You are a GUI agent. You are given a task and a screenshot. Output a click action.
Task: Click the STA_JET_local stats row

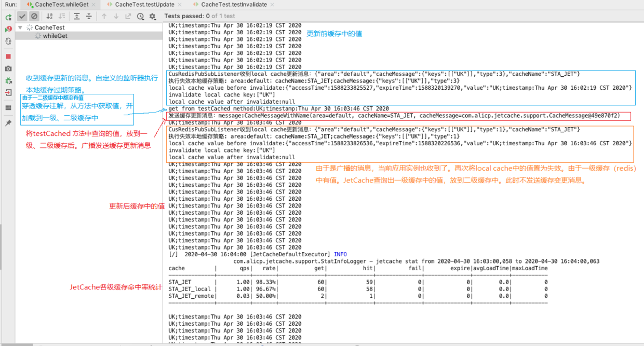click(358, 289)
